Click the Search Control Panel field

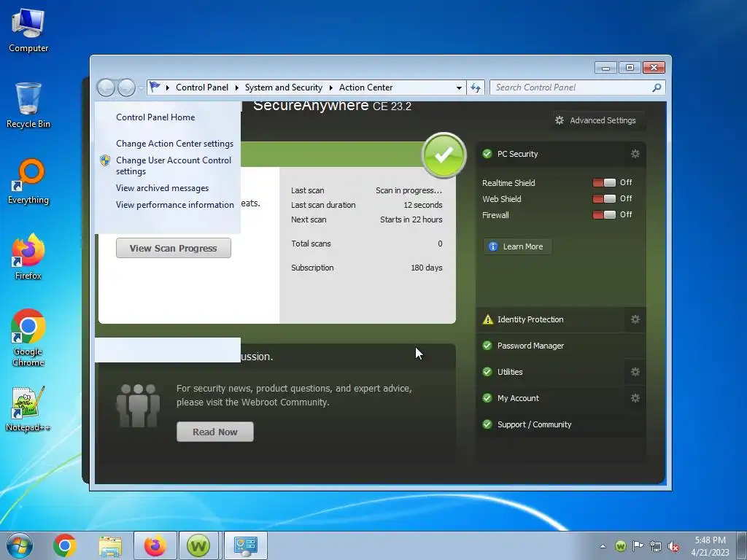coord(570,87)
